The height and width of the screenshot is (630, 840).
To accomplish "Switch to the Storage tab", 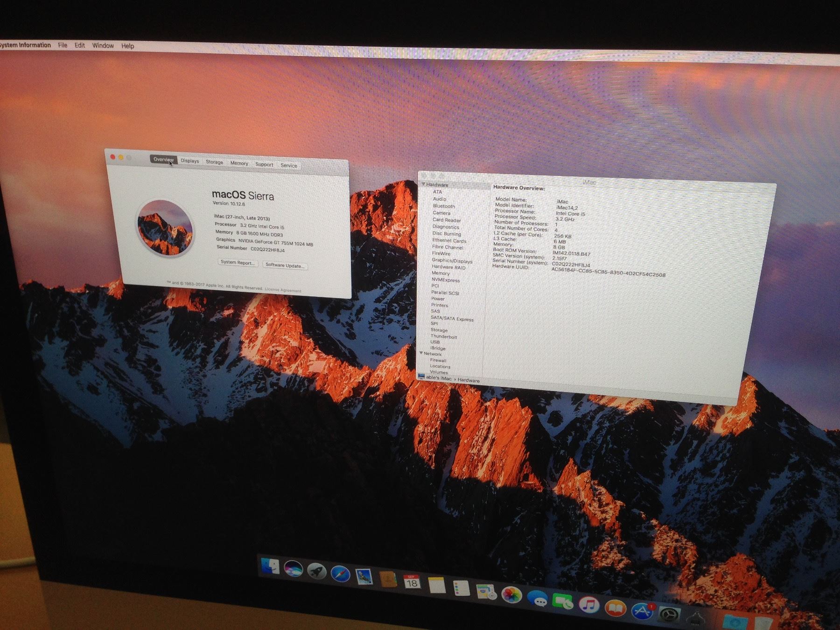I will (214, 162).
